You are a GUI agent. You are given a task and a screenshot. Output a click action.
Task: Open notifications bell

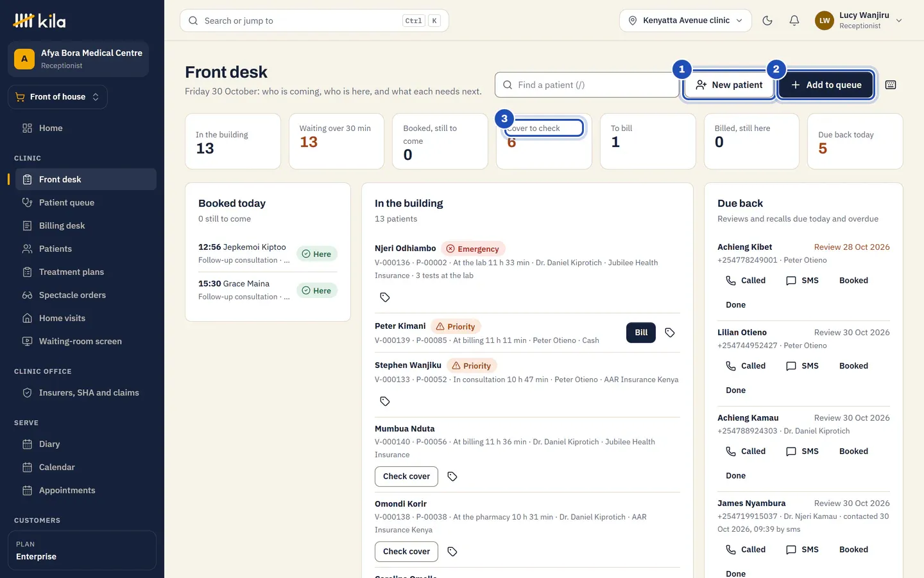(794, 21)
